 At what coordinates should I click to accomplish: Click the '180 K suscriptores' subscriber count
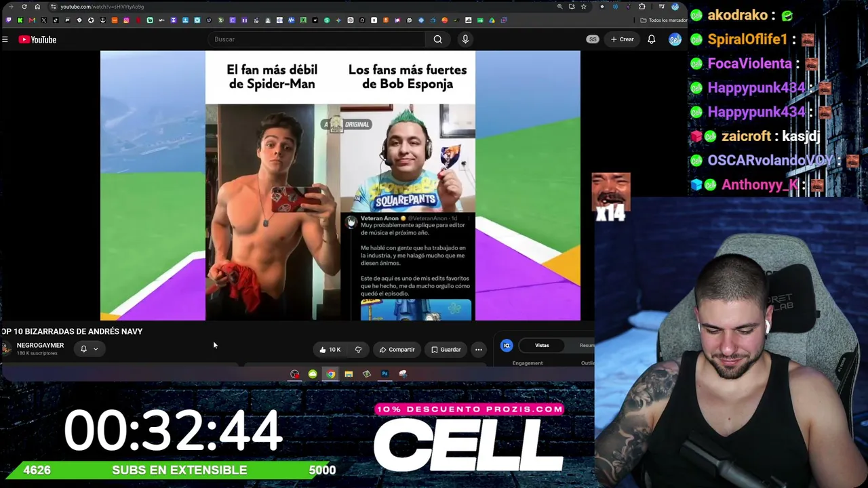37,354
